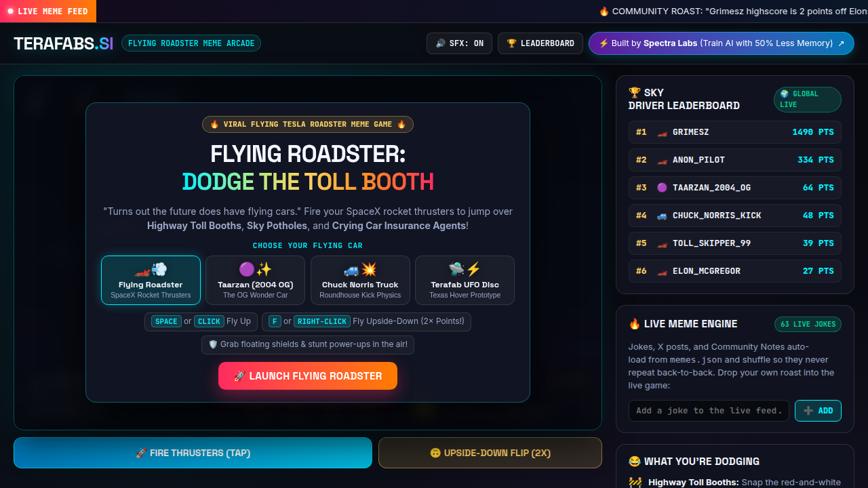The image size is (868, 488).
Task: Tap the Fire Thrusters button
Action: click(x=193, y=453)
